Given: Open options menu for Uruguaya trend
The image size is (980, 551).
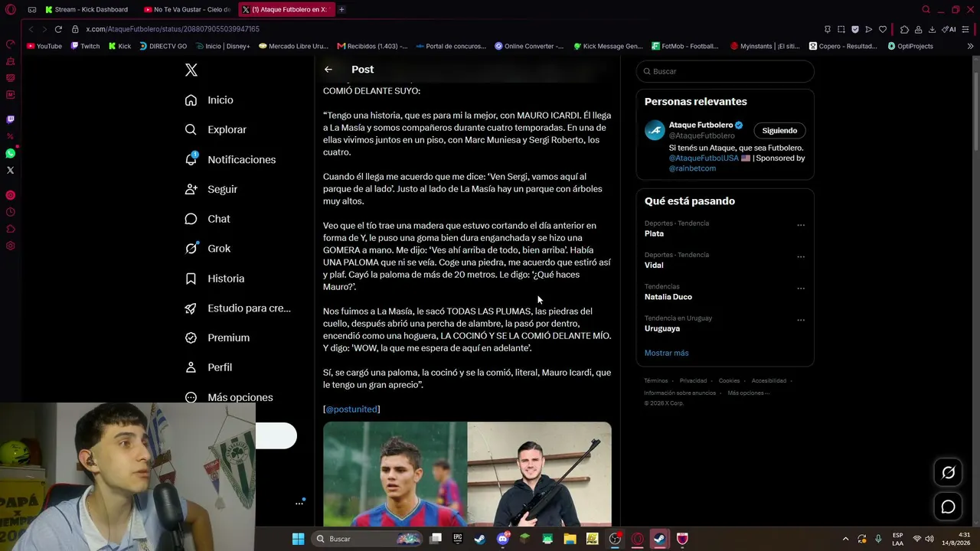Looking at the screenshot, I should (x=801, y=320).
